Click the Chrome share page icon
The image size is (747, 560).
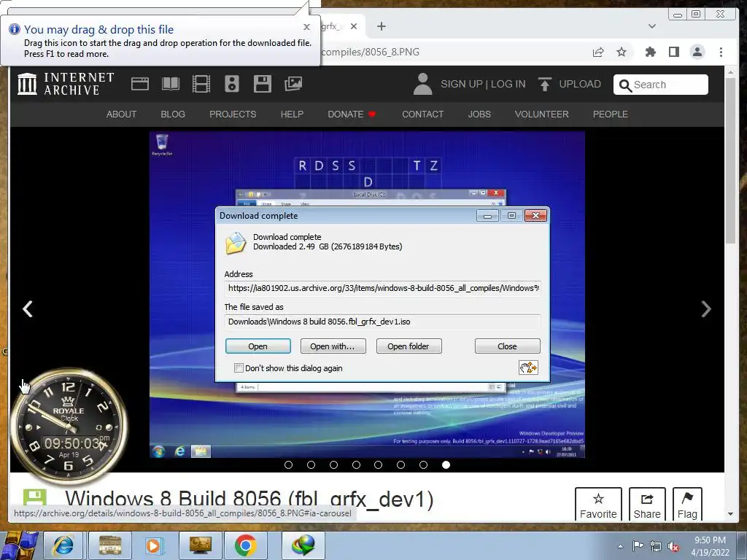click(598, 52)
